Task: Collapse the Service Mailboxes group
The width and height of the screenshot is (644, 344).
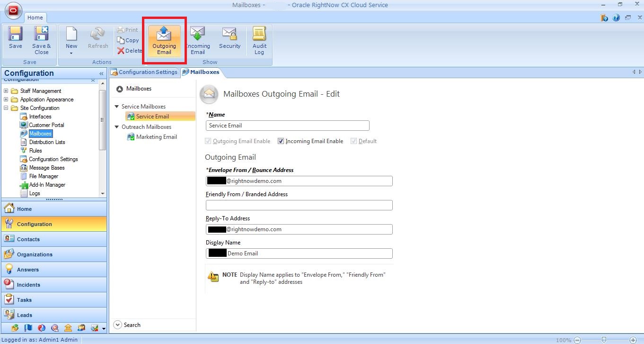Action: pyautogui.click(x=117, y=107)
